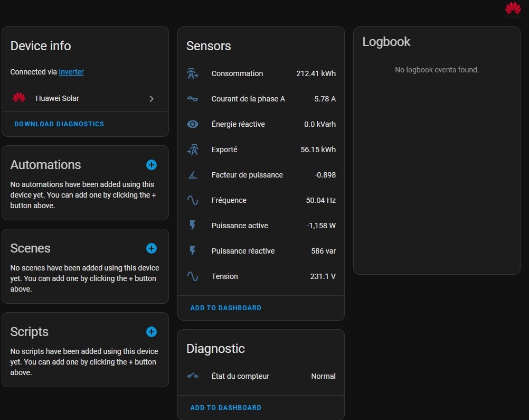
Task: Add a new scene with plus button
Action: (x=152, y=248)
